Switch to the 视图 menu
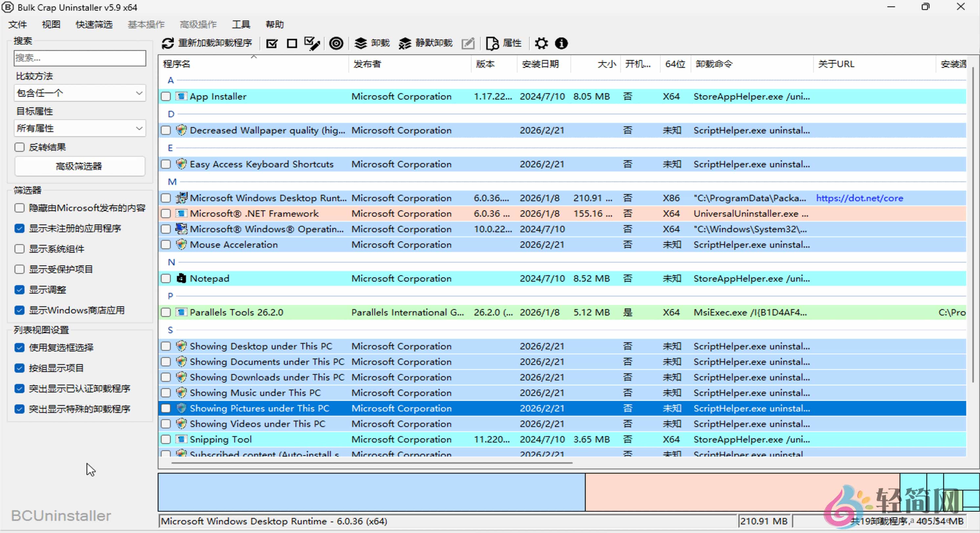This screenshot has height=533, width=980. [51, 24]
